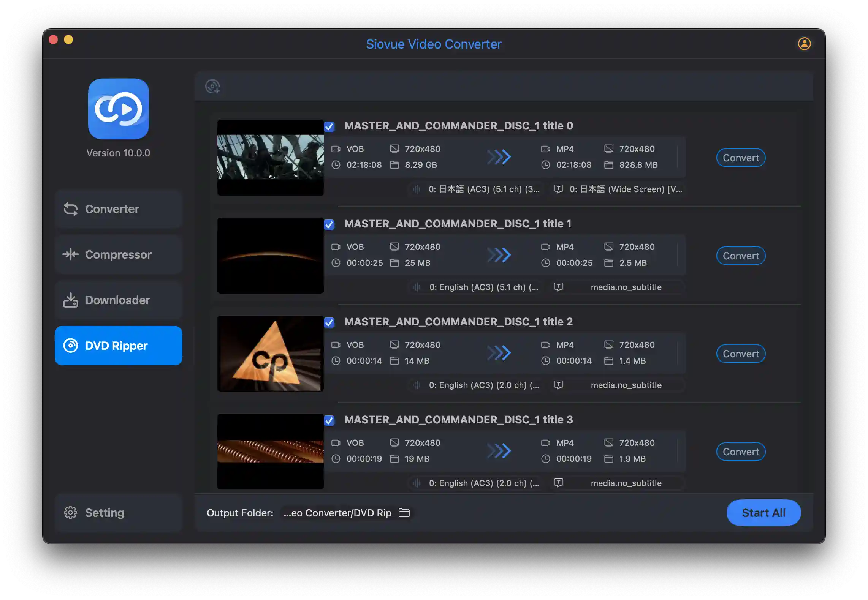Click title 3 subtitle icon
The width and height of the screenshot is (868, 600).
558,483
